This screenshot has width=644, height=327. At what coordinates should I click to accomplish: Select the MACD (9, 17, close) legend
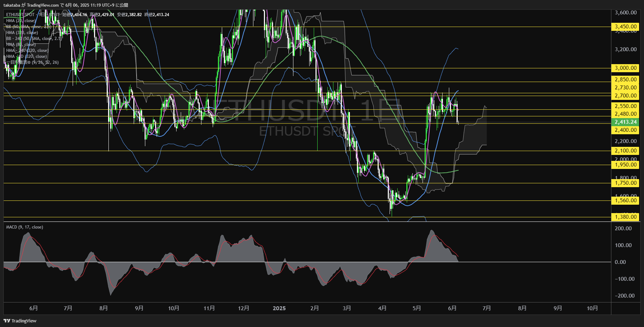click(x=25, y=227)
